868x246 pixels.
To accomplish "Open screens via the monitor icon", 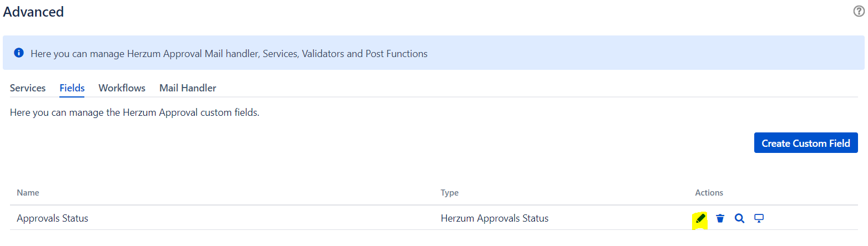I will click(x=759, y=218).
